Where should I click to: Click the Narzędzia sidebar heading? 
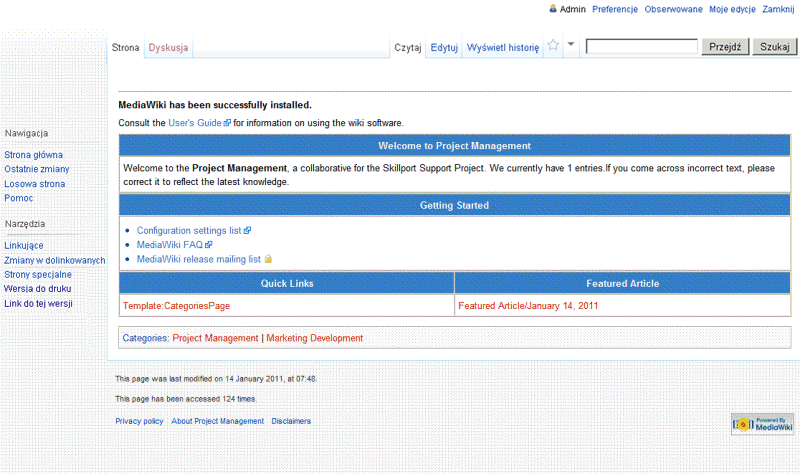(x=25, y=223)
